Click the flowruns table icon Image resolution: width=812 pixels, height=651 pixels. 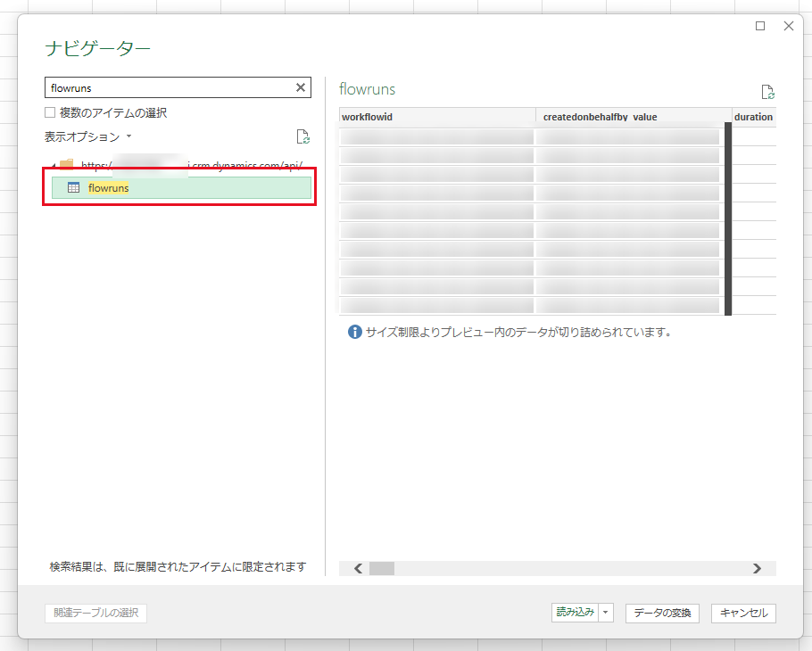coord(73,187)
